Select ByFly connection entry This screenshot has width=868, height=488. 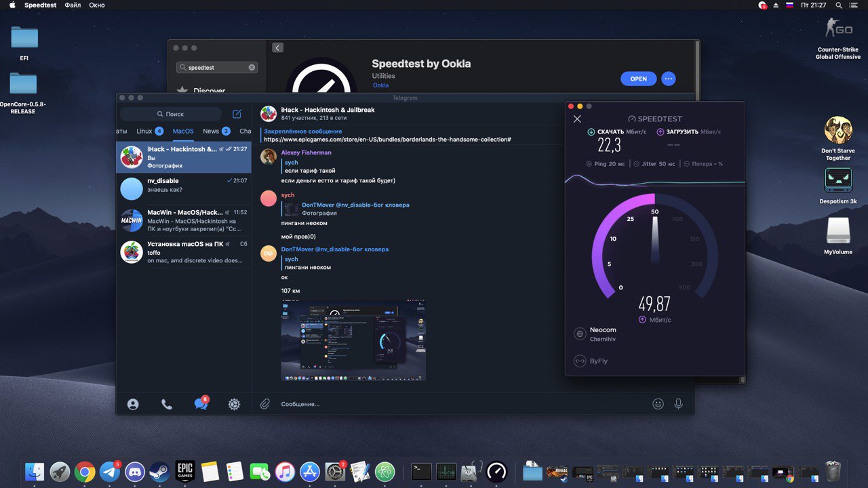591,361
